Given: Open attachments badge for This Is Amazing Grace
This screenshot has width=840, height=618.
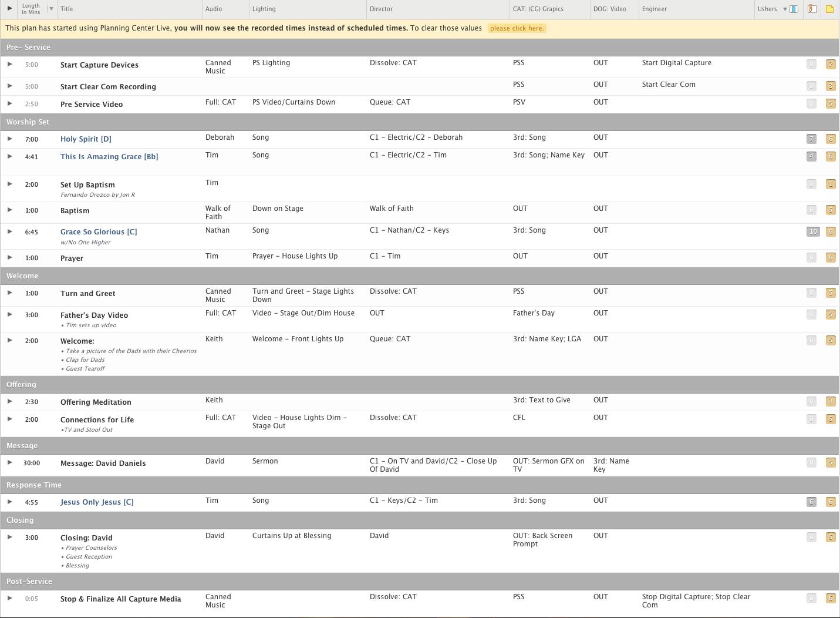Looking at the screenshot, I should [x=811, y=156].
